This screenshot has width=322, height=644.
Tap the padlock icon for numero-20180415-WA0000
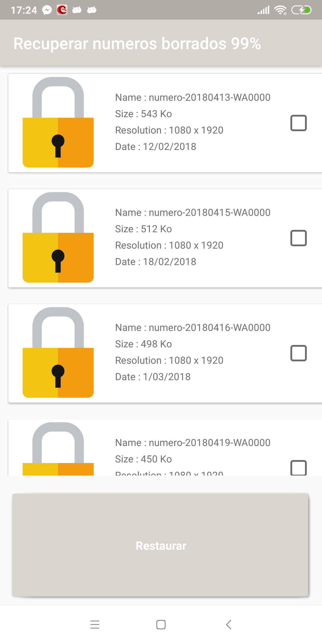coord(58,238)
